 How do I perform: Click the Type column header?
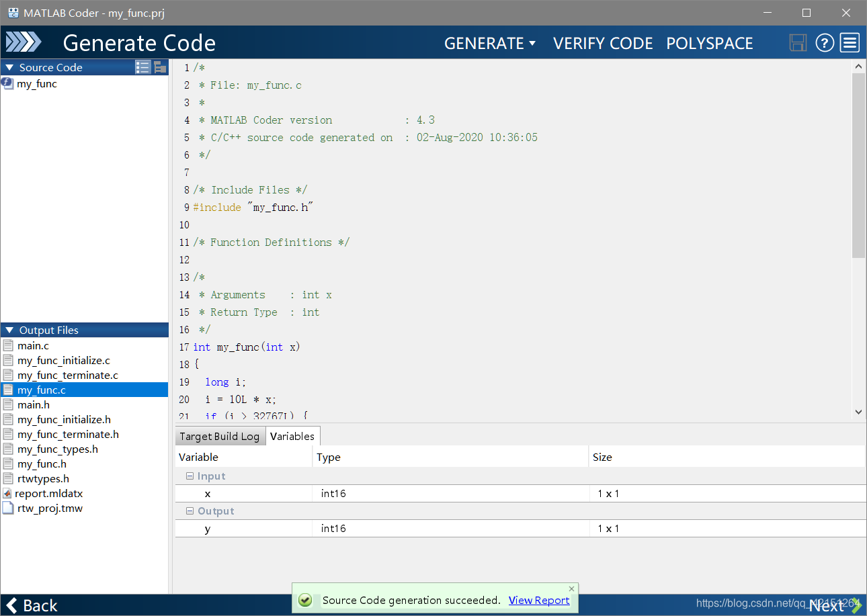click(x=450, y=457)
